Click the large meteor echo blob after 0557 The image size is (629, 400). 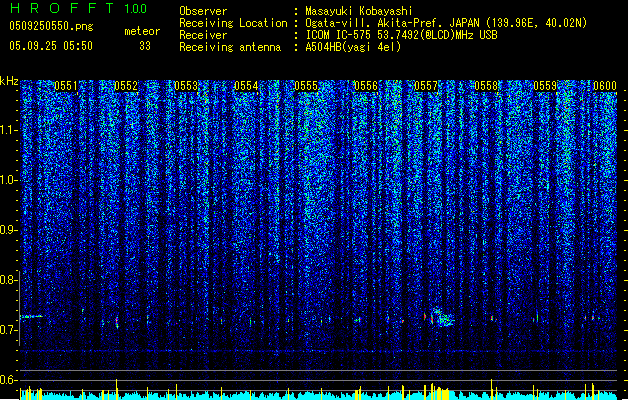pyautogui.click(x=444, y=317)
